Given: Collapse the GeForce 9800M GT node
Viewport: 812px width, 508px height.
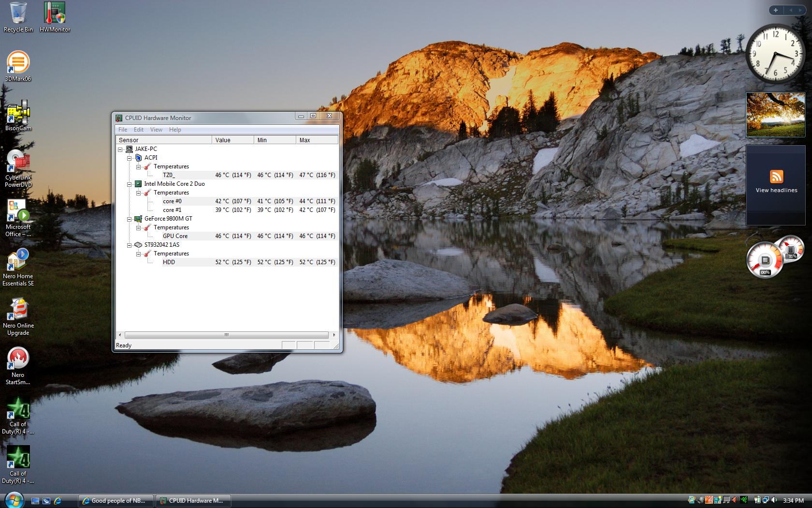Looking at the screenshot, I should 130,219.
